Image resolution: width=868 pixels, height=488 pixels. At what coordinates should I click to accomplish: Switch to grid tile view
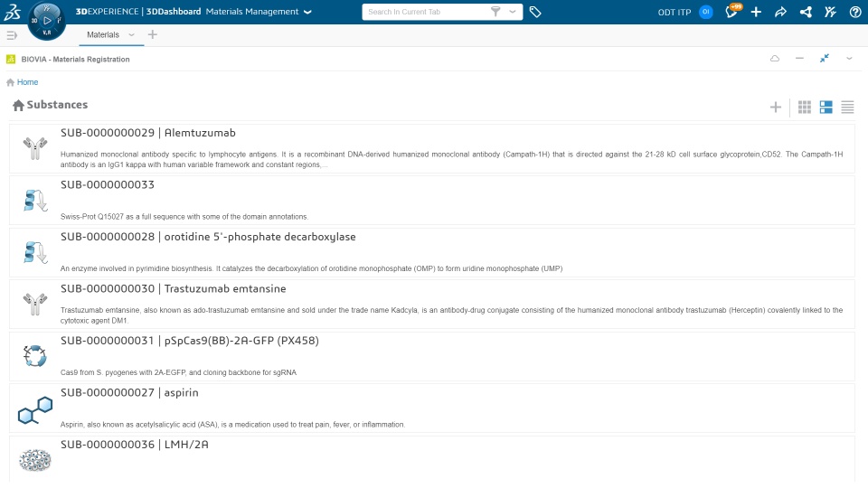(805, 107)
